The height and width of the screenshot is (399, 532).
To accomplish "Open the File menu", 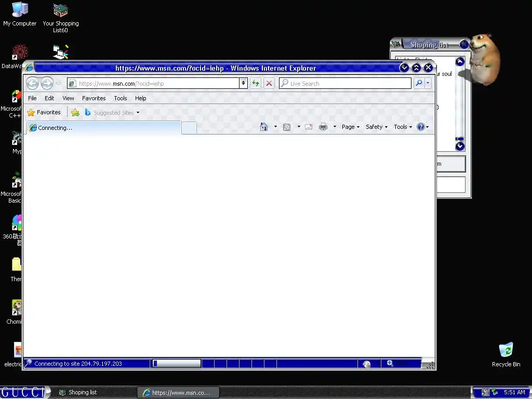I will (x=32, y=98).
